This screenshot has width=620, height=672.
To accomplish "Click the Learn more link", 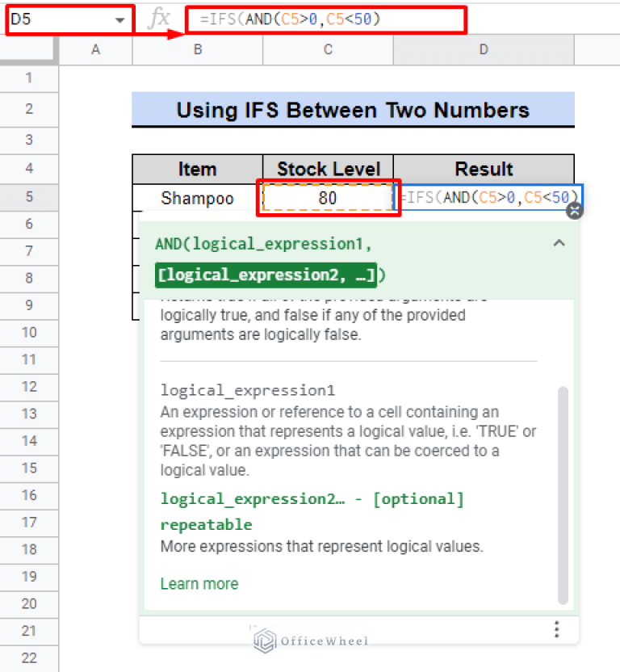I will pos(199,583).
